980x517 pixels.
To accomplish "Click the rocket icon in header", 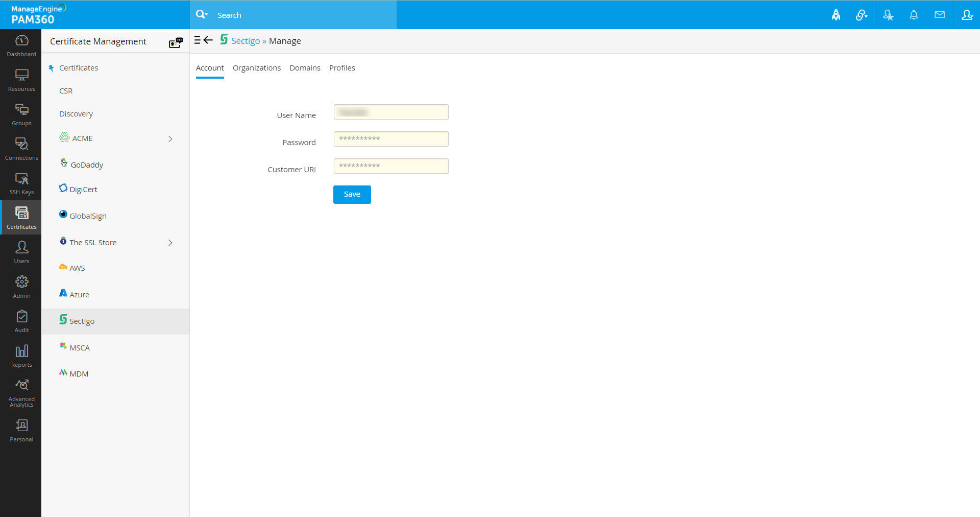I will tap(836, 15).
